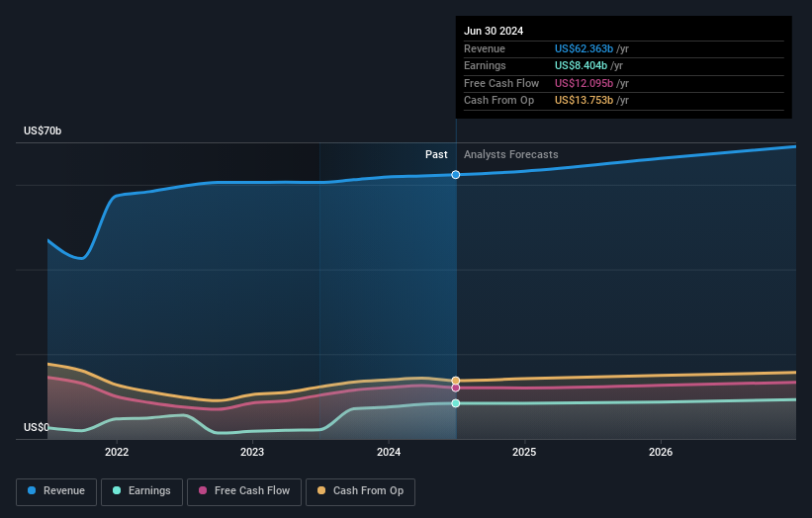The height and width of the screenshot is (518, 812).
Task: Click the 'Past' chart label
Action: 436,155
